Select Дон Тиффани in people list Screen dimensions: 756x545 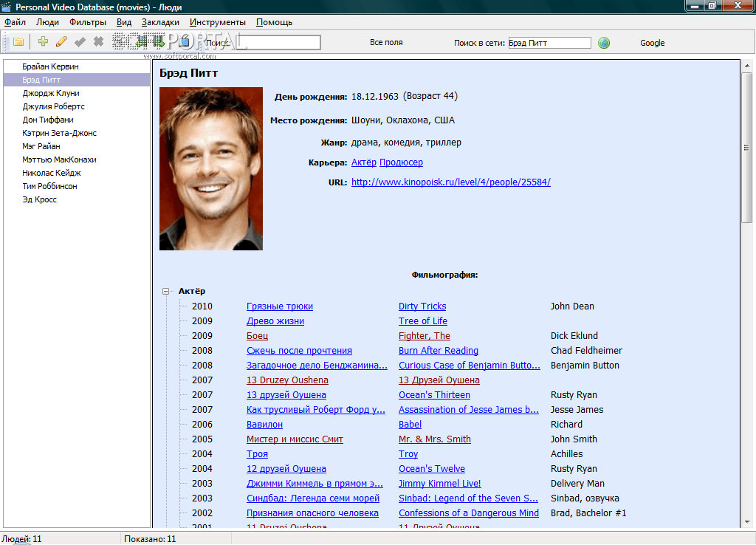(48, 120)
